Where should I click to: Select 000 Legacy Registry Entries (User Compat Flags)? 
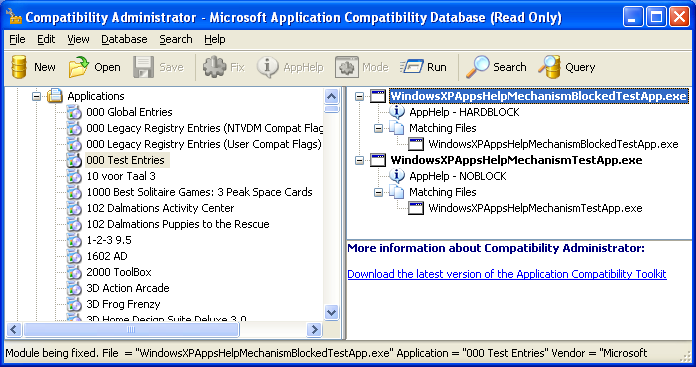(204, 144)
